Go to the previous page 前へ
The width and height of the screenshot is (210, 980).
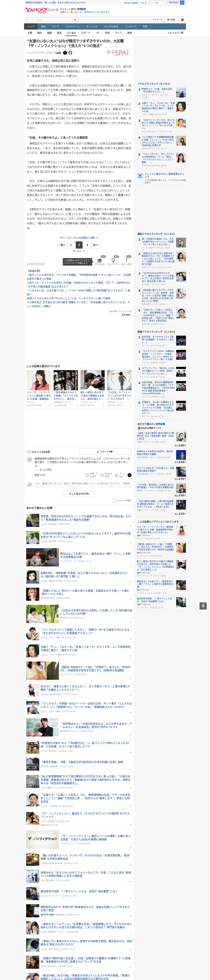tap(62, 245)
